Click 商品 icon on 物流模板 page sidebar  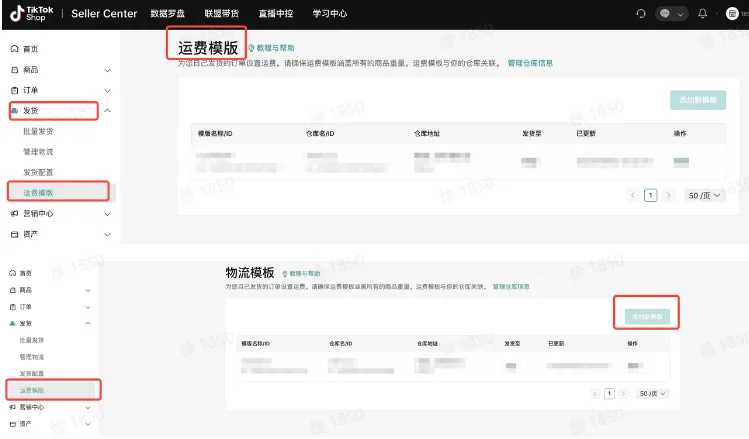(x=13, y=290)
